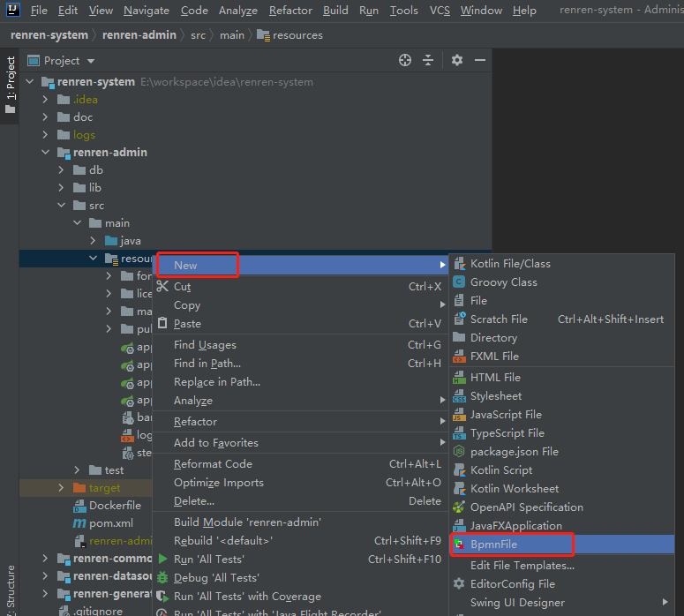Open Swing UI Designer submenu
The width and height of the screenshot is (684, 616).
click(562, 603)
